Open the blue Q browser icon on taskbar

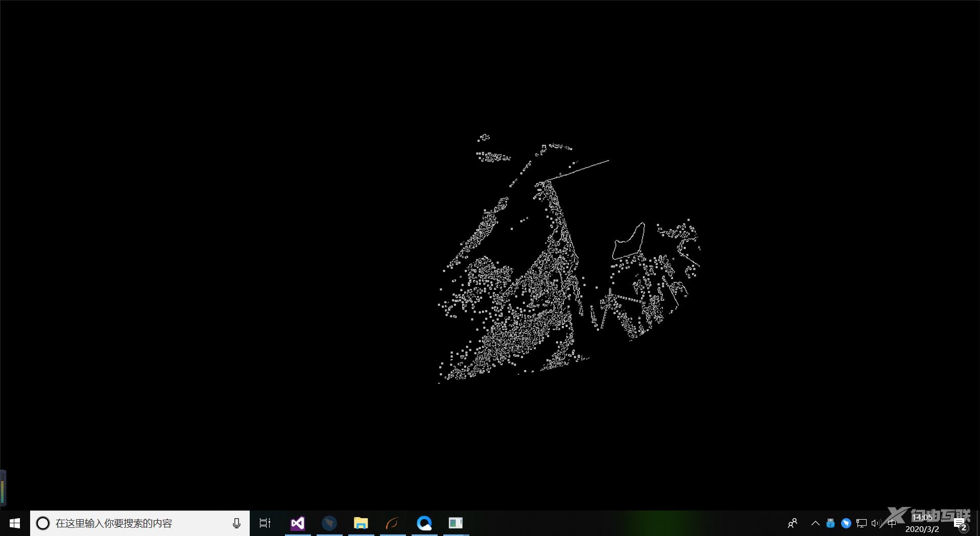pyautogui.click(x=424, y=523)
